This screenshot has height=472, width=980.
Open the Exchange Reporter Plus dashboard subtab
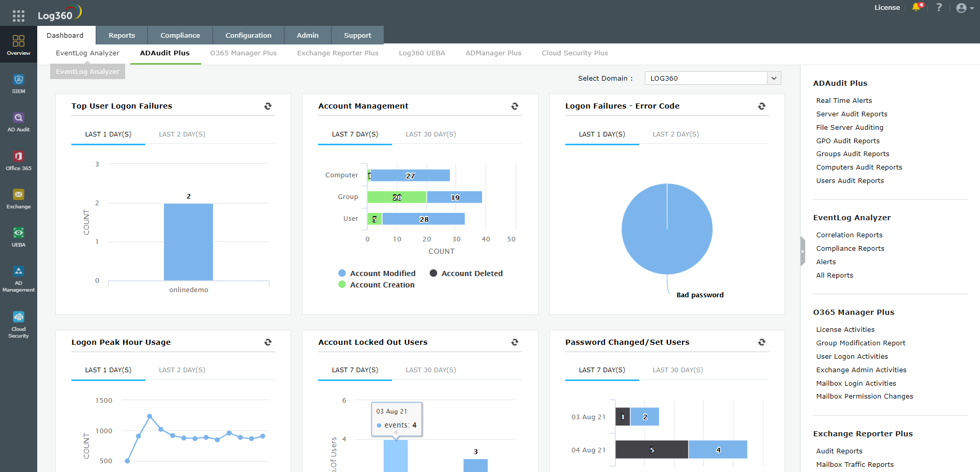pos(338,53)
